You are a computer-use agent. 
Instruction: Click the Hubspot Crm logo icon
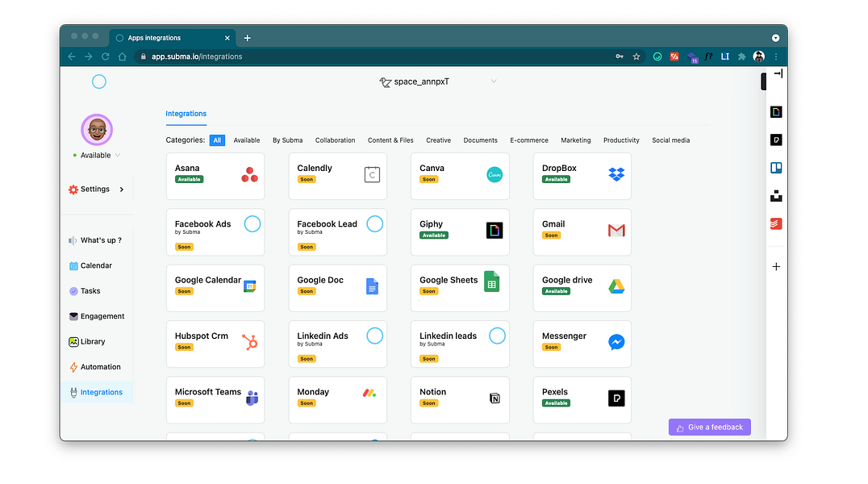point(249,342)
